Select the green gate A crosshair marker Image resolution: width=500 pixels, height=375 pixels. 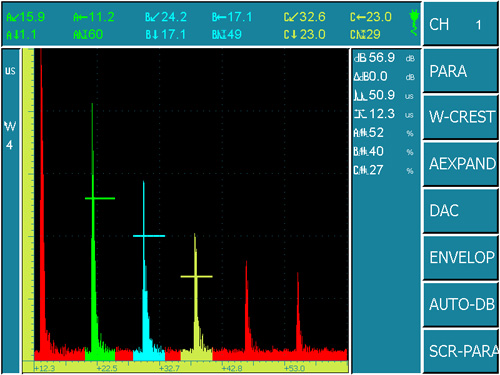pyautogui.click(x=100, y=199)
